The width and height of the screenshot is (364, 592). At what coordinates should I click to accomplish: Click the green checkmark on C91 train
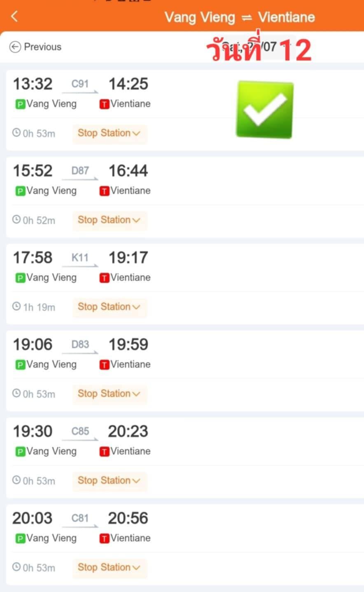(264, 110)
